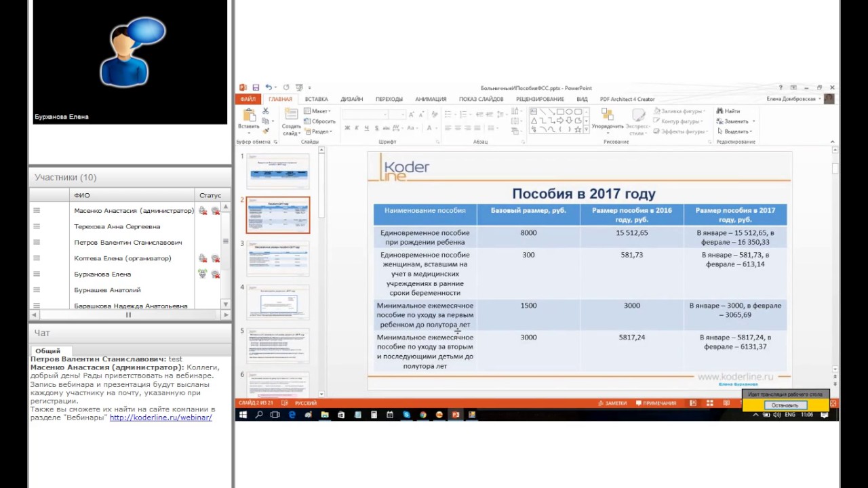Viewport: 868px width, 488px height.
Task: Open the koderline.ru/webinar link in chat
Action: [x=161, y=418]
